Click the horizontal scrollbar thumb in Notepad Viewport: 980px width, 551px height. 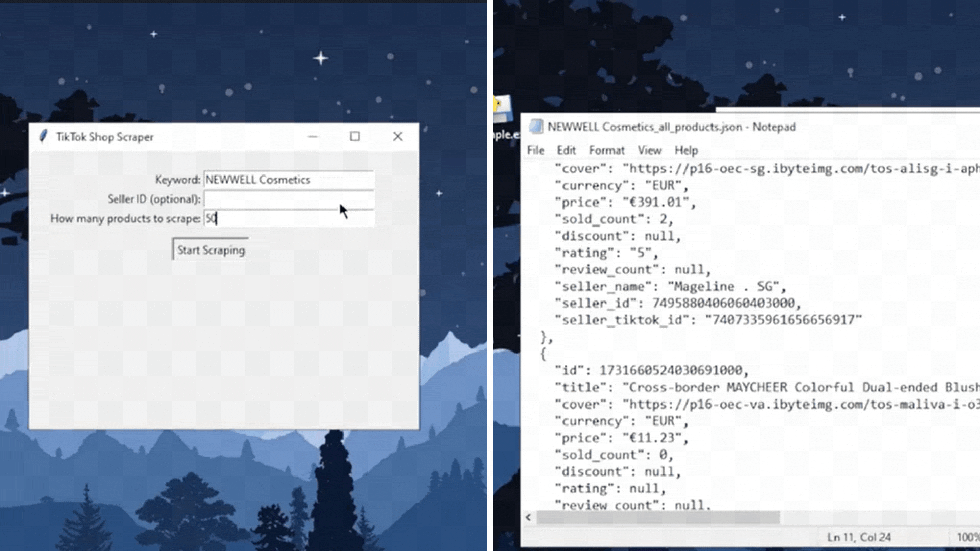pyautogui.click(x=658, y=518)
